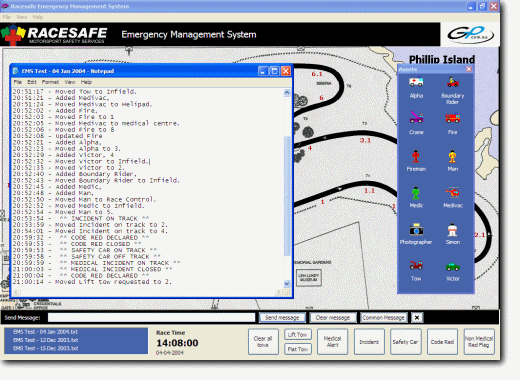Open Notepad Edit menu
This screenshot has width=520, height=380.
coord(32,82)
